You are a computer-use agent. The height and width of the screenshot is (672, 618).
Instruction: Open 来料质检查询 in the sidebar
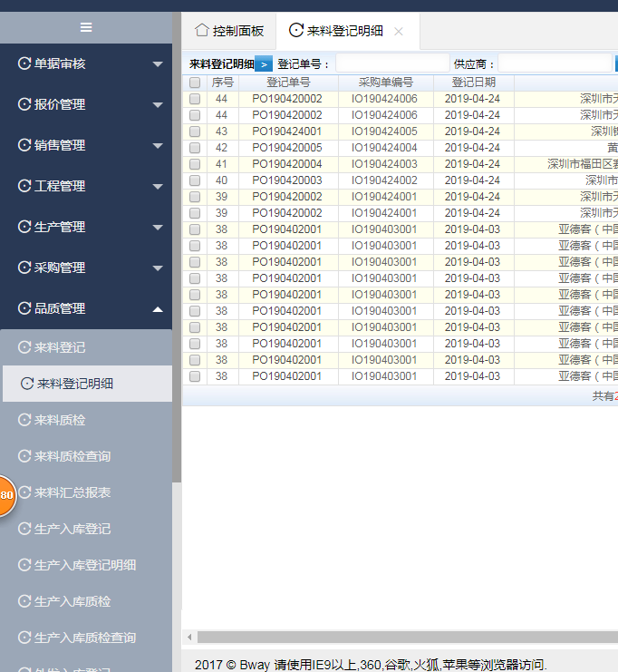click(72, 456)
